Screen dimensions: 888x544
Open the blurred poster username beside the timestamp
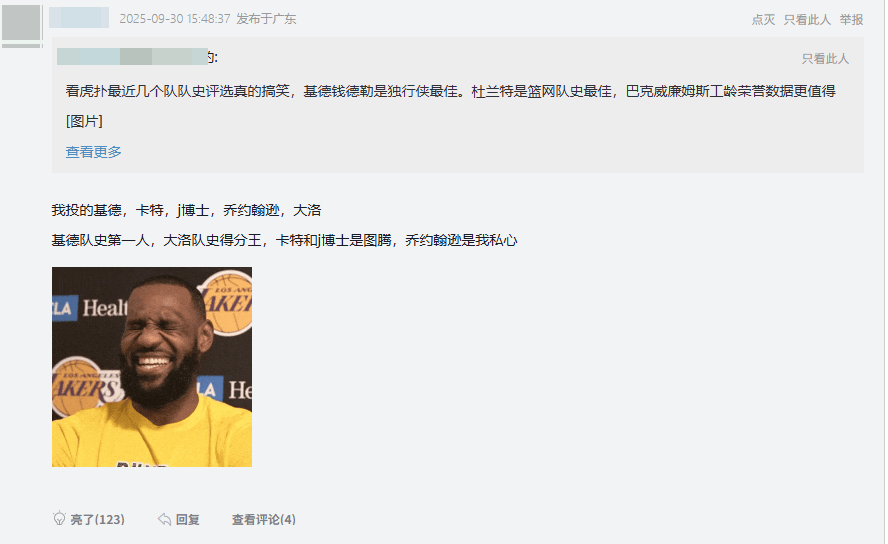pos(79,18)
